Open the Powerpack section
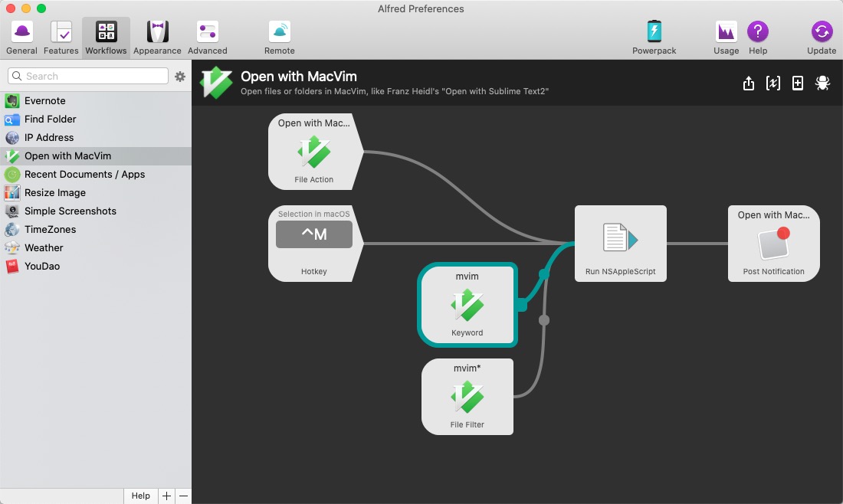This screenshot has width=843, height=504. [x=654, y=38]
